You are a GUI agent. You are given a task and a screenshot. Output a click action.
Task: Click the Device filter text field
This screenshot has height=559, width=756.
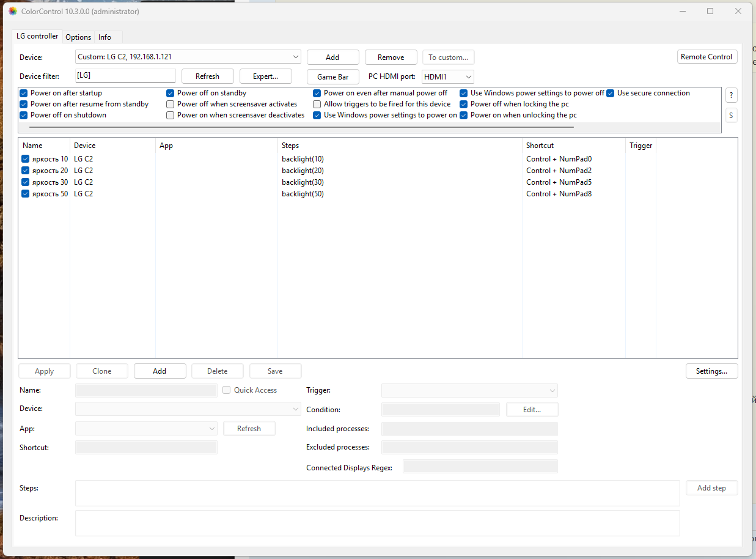click(x=125, y=76)
